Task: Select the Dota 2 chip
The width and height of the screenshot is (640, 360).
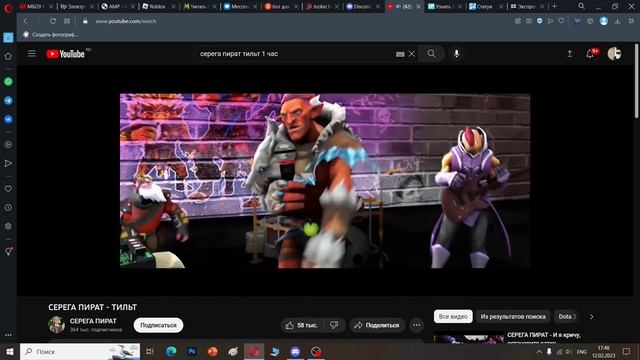Action: (x=567, y=316)
